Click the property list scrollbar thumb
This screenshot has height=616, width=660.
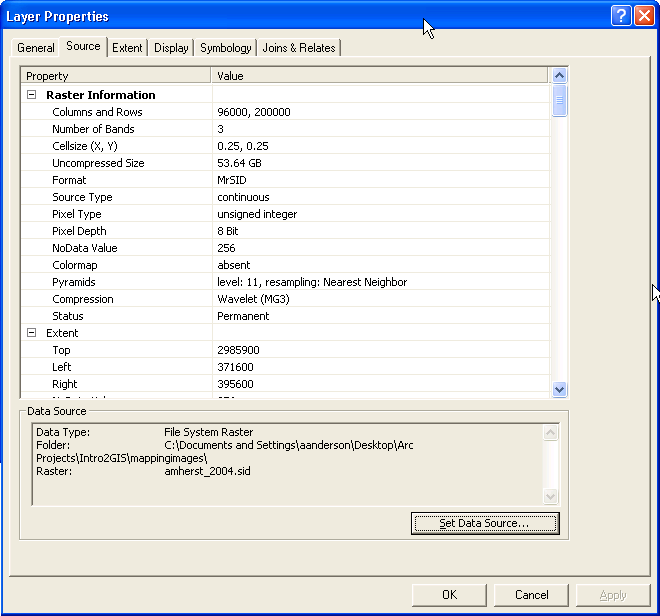559,100
